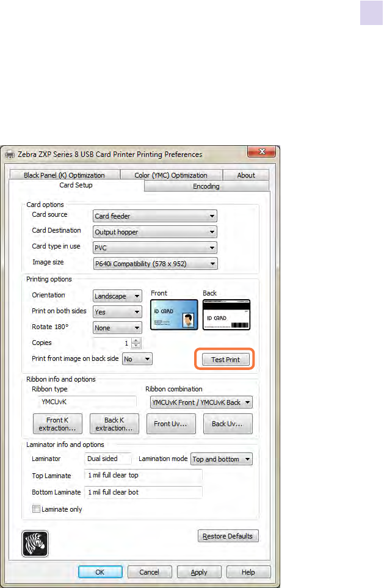The image size is (384, 588).
Task: Click the Top Laminate text field
Action: (x=143, y=475)
